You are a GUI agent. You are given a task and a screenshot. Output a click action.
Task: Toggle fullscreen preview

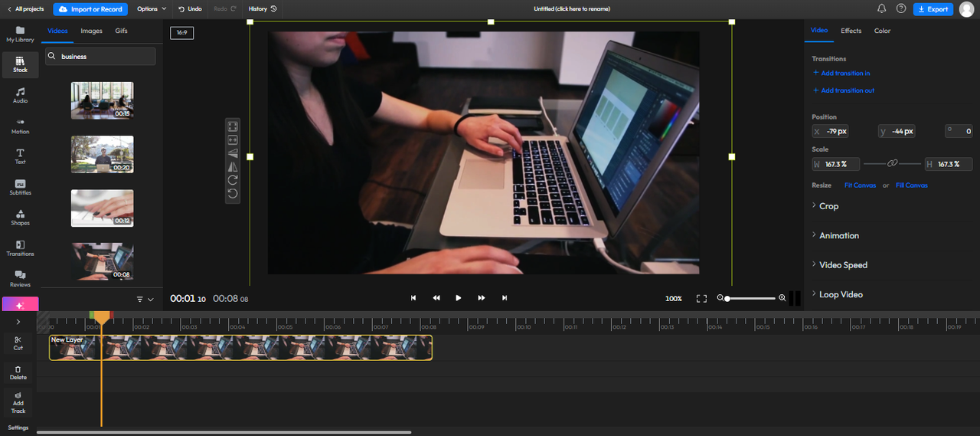[x=701, y=298]
